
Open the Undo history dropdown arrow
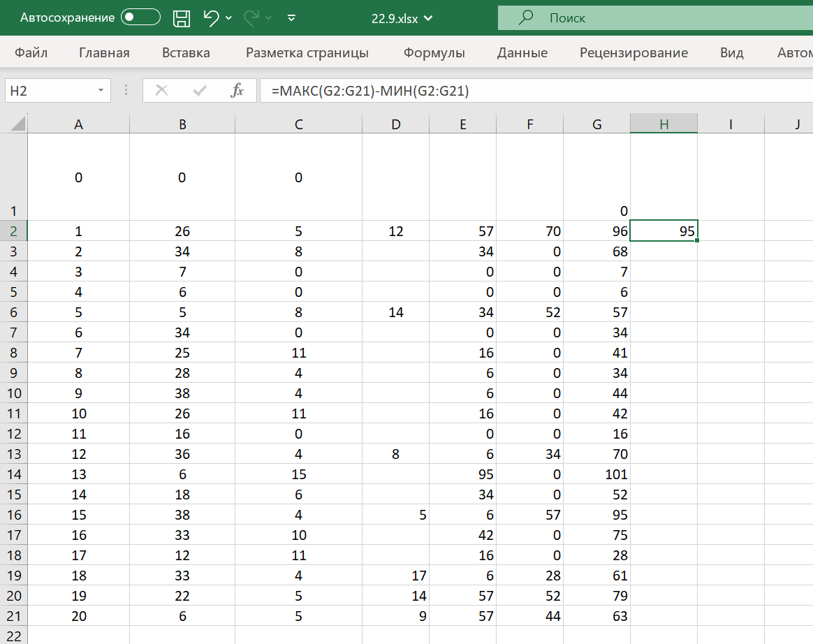pos(229,18)
